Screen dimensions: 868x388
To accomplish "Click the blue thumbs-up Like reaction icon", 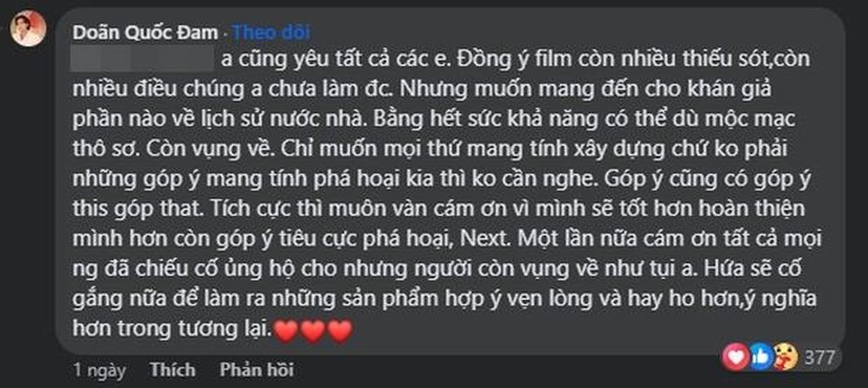I will click(x=761, y=358).
